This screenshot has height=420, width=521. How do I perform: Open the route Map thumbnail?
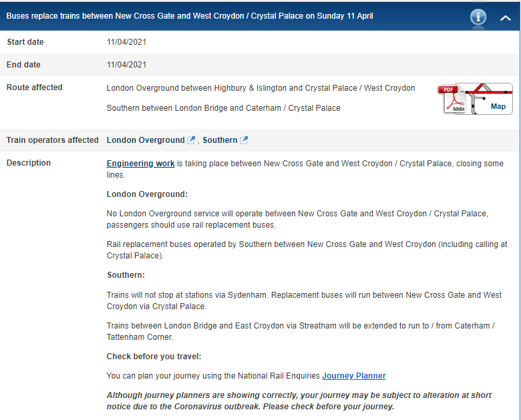click(x=494, y=99)
